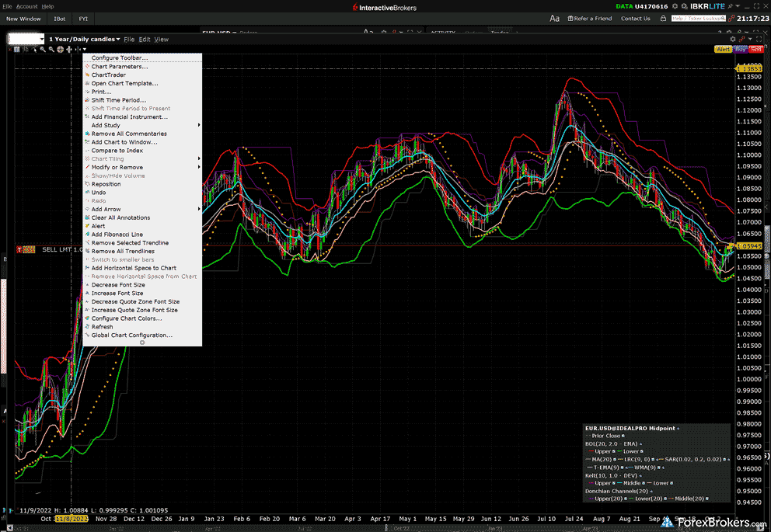
Task: Open the ticker symbol combo box dropdown
Action: coord(41,40)
